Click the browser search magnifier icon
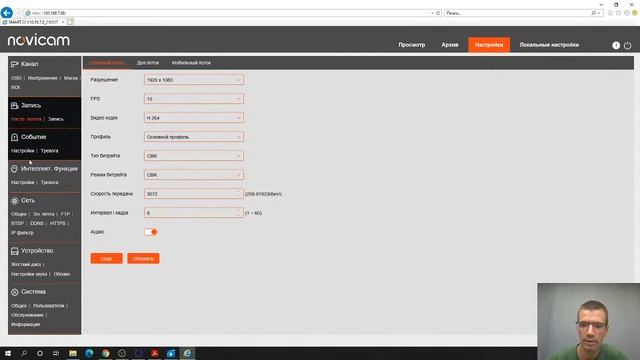This screenshot has height=360, width=640. pyautogui.click(x=594, y=13)
